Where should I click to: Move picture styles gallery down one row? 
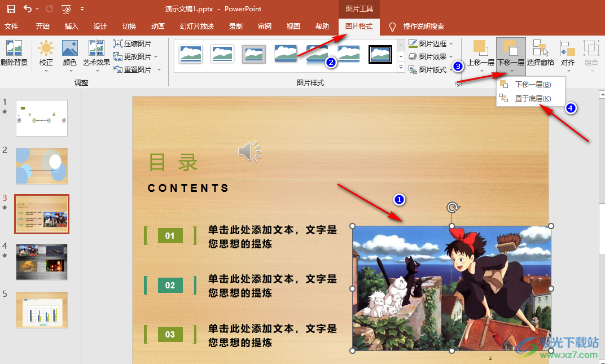[x=401, y=56]
